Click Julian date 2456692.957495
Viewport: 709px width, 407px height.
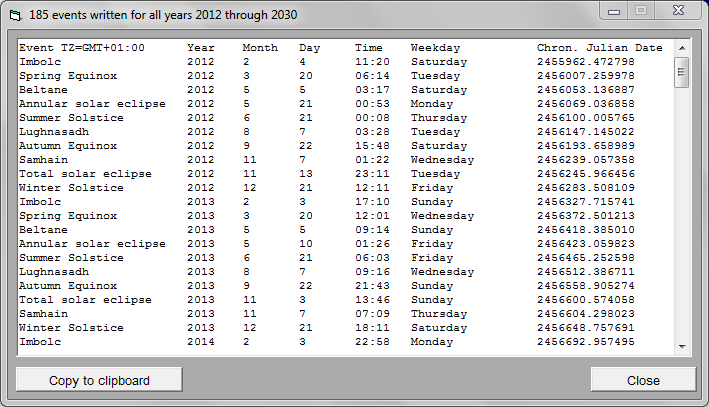coord(586,342)
